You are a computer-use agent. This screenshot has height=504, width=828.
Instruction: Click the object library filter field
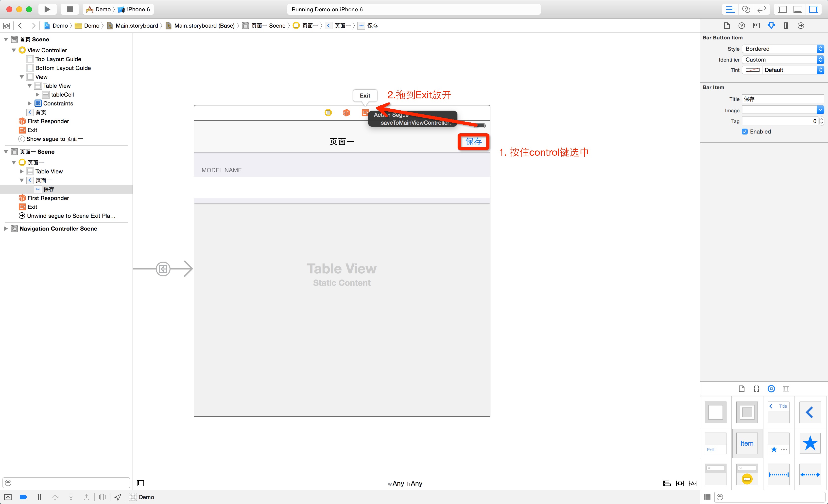click(770, 497)
